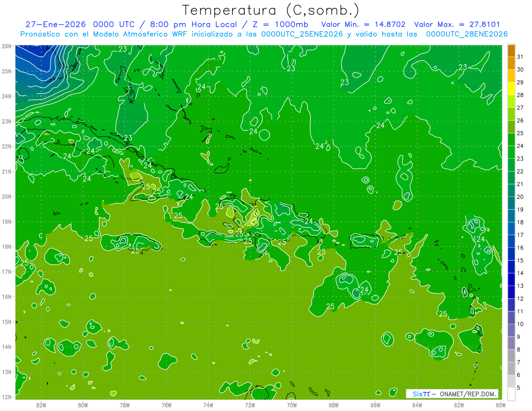Click the '14' value on the color legend
Viewport: 532px width, 411px height.
coord(520,273)
